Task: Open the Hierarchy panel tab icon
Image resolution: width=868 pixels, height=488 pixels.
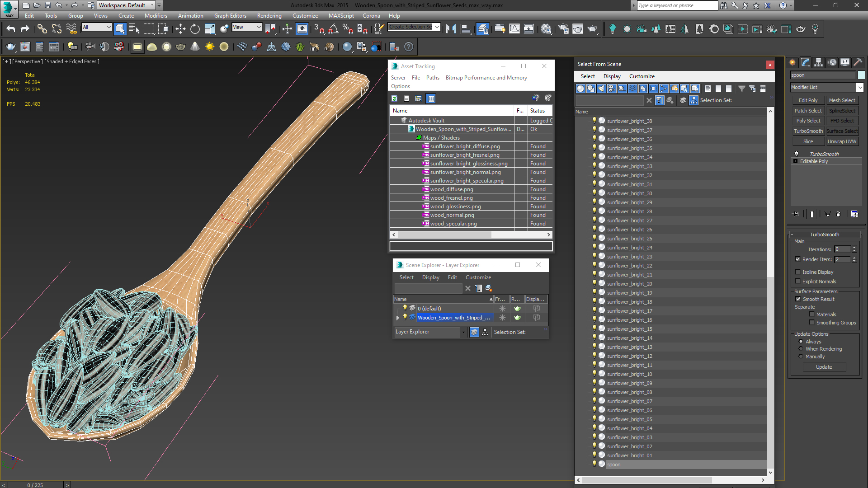Action: 818,62
